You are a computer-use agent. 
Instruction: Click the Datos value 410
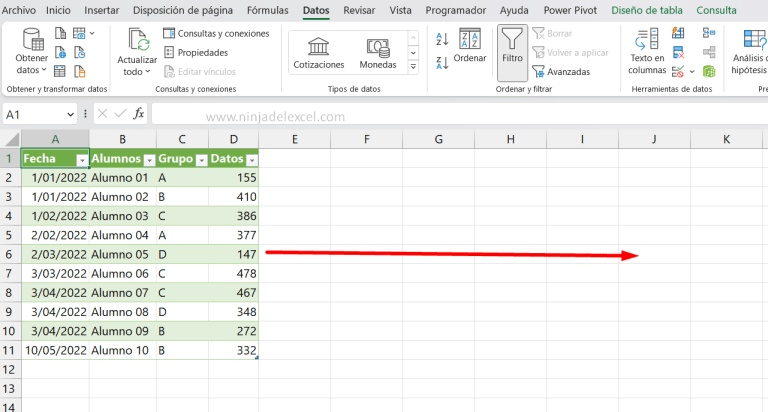coord(233,197)
